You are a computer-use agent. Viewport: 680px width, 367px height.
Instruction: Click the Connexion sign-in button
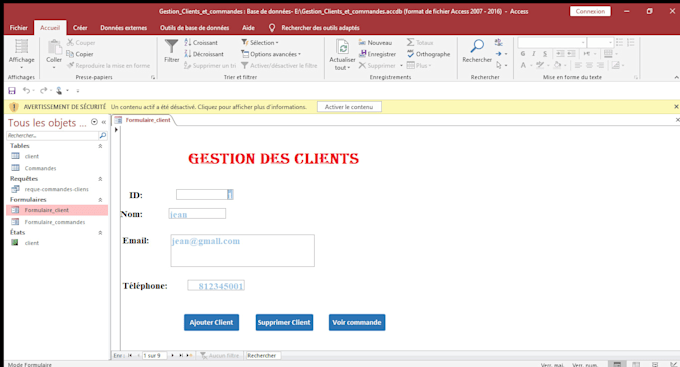coord(590,11)
